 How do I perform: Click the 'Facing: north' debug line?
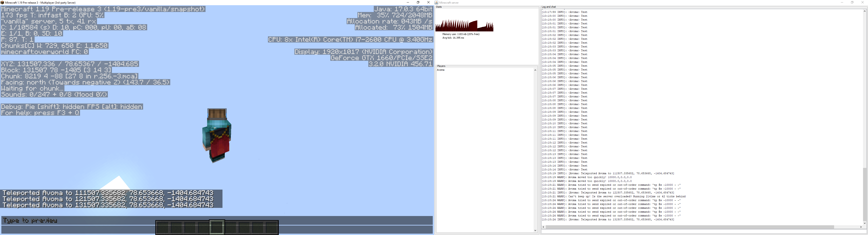[x=85, y=82]
